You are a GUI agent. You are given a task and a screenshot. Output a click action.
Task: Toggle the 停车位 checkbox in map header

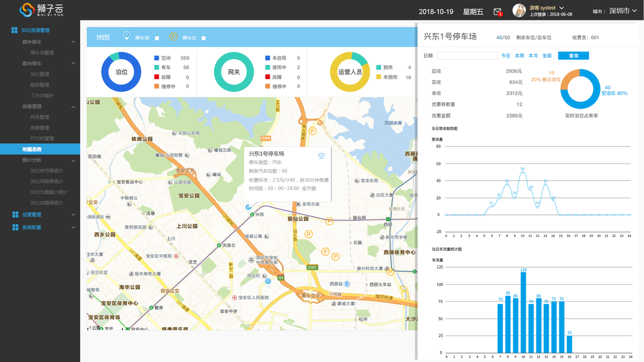click(x=204, y=38)
